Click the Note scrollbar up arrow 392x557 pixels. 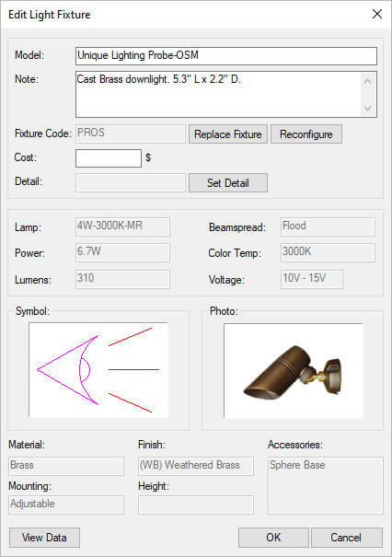click(x=367, y=81)
